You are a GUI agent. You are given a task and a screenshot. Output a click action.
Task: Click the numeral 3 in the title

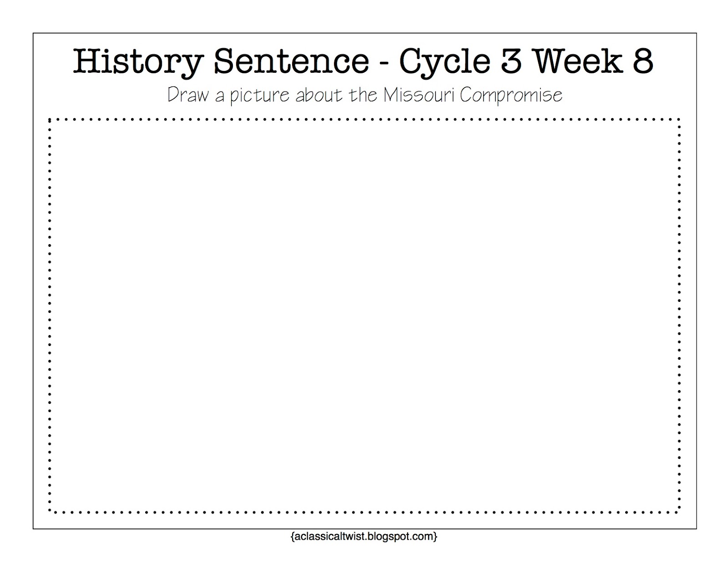point(511,61)
